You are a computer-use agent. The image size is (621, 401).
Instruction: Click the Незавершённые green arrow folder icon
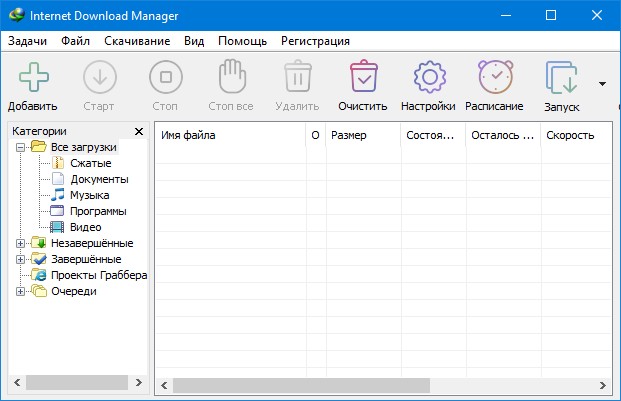click(39, 242)
